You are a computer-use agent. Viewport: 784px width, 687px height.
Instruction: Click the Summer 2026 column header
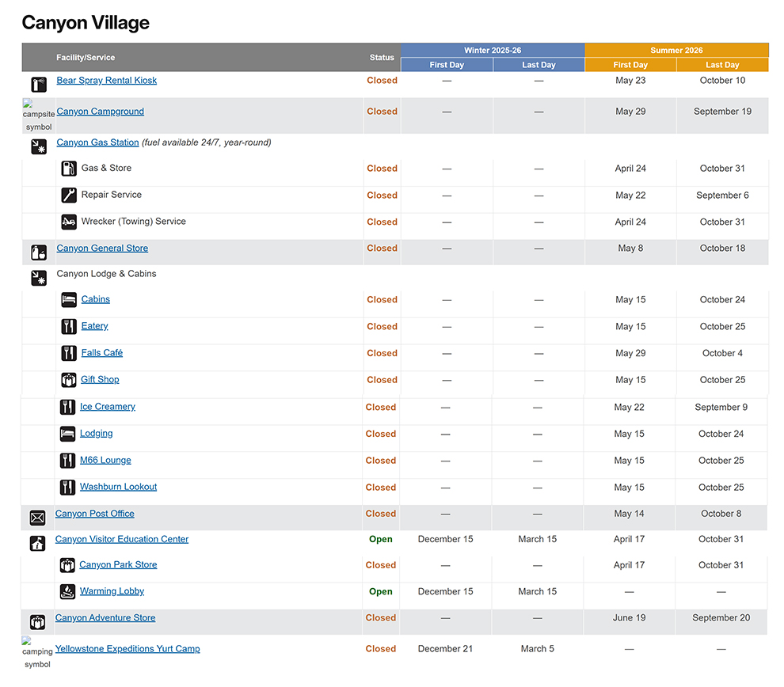676,50
